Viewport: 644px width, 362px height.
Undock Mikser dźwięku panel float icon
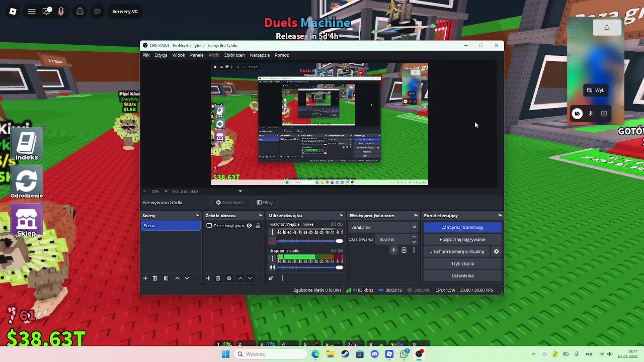[x=341, y=216]
